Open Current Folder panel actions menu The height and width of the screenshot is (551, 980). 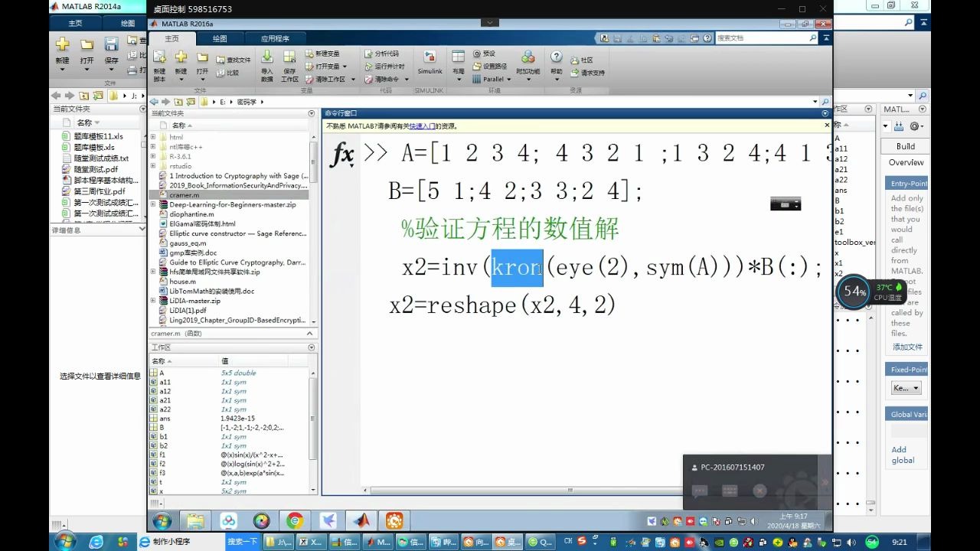tap(312, 113)
